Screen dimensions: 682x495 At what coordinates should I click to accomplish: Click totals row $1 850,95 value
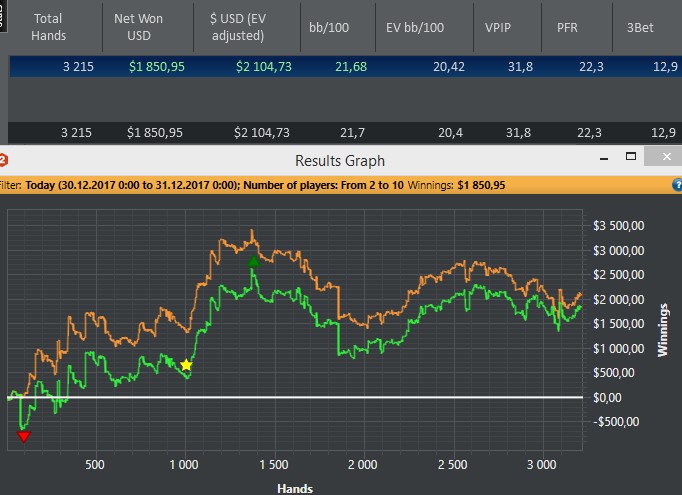pyautogui.click(x=155, y=133)
